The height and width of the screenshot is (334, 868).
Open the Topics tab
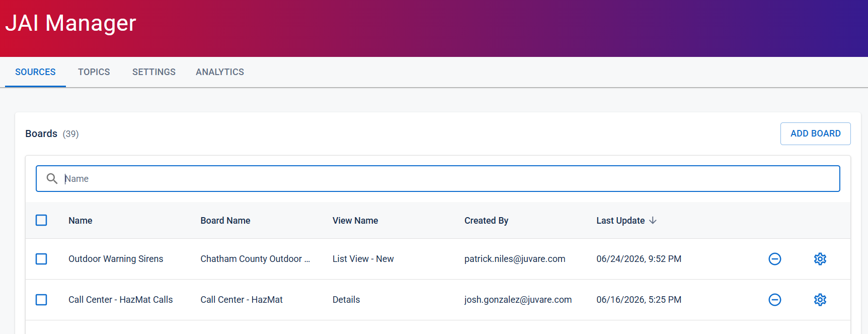pyautogui.click(x=94, y=72)
